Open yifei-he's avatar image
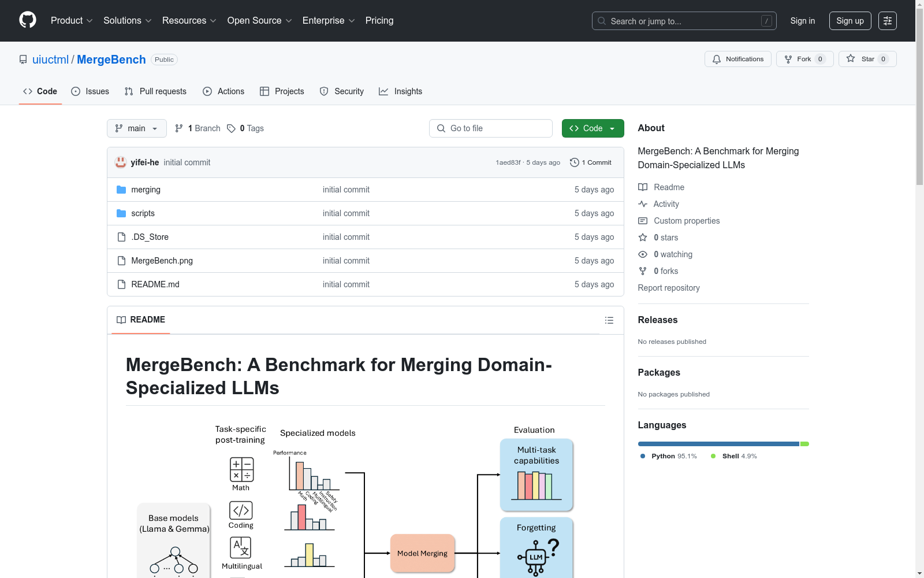 [x=121, y=162]
